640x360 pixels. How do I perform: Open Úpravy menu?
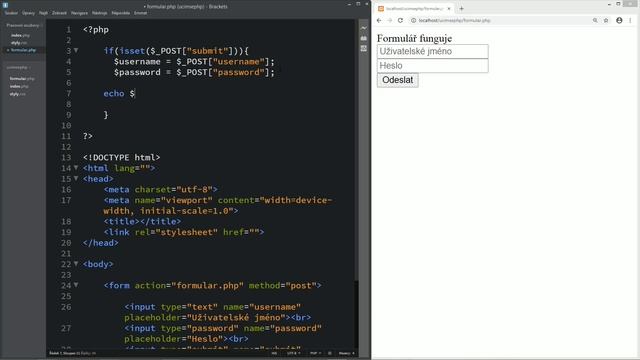point(28,13)
